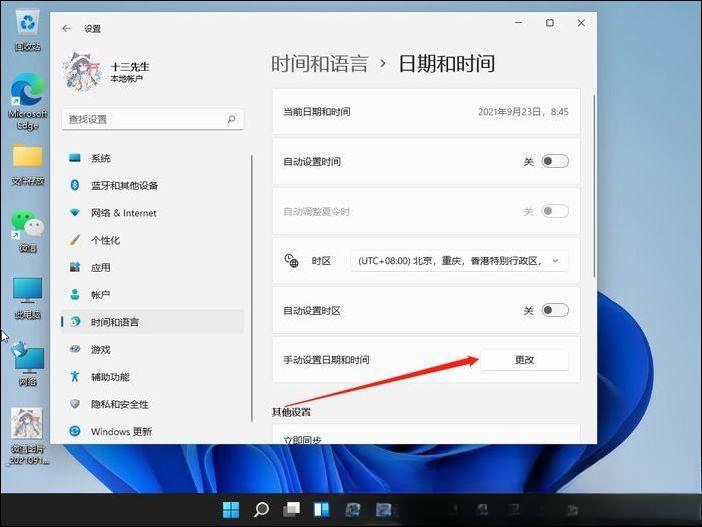Click the time zone clock-globe icon

(291, 260)
